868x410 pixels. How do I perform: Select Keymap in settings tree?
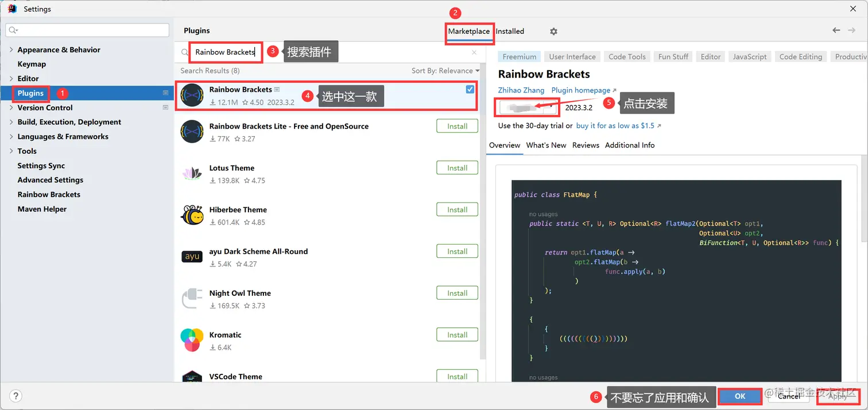pyautogui.click(x=32, y=64)
